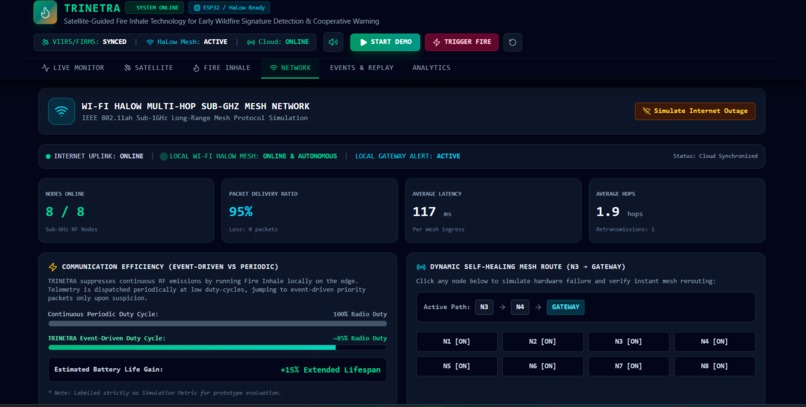Click the lightning bolt Communication Efficiency icon
Screen dimensions: 806x407
(53, 267)
